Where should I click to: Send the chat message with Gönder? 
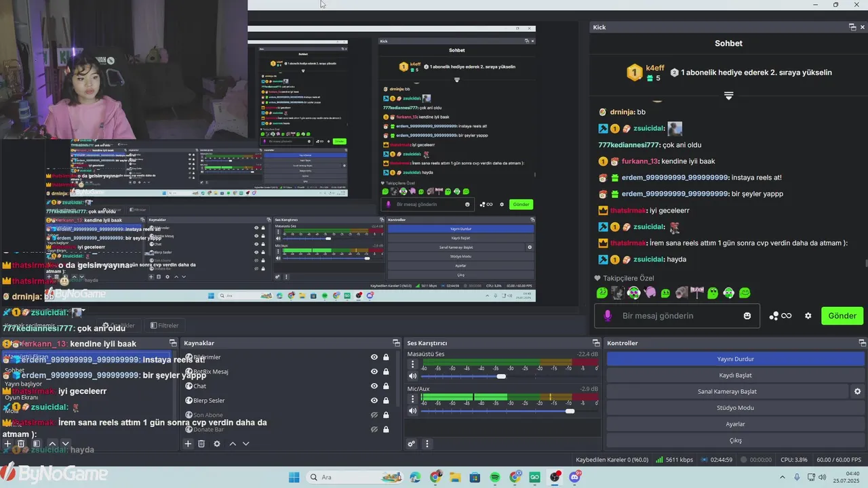[842, 316]
